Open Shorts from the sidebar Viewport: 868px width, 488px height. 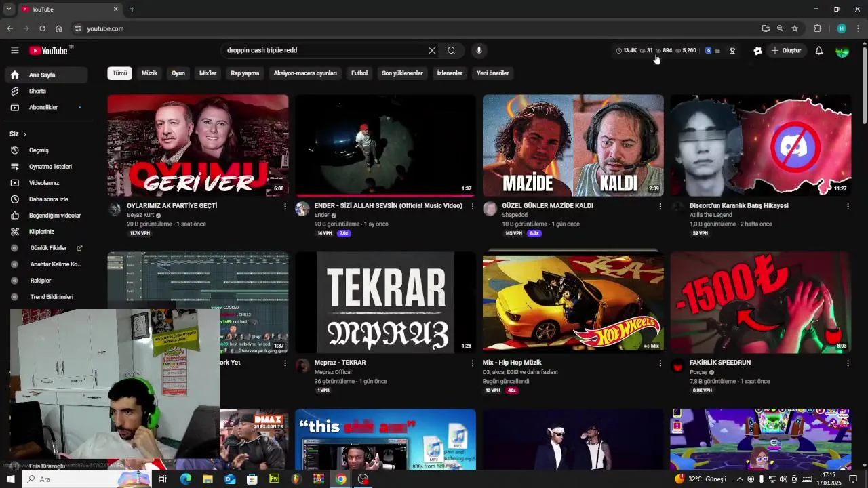pos(46,91)
